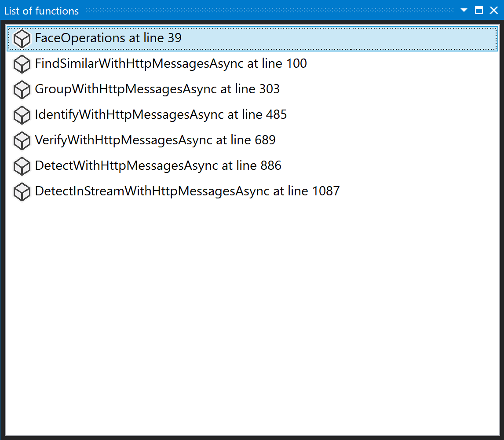Image resolution: width=504 pixels, height=440 pixels.
Task: Pick VerifyWithHttpMessagesAsync at line 689
Action: pos(155,140)
